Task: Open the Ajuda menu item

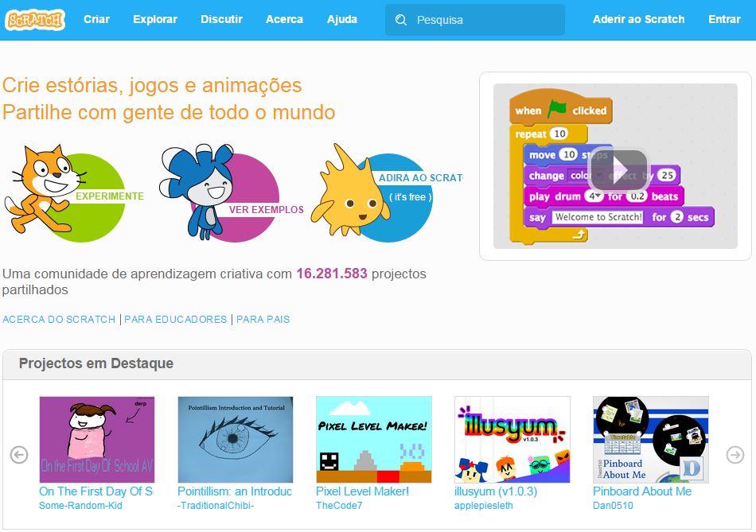Action: pyautogui.click(x=341, y=19)
